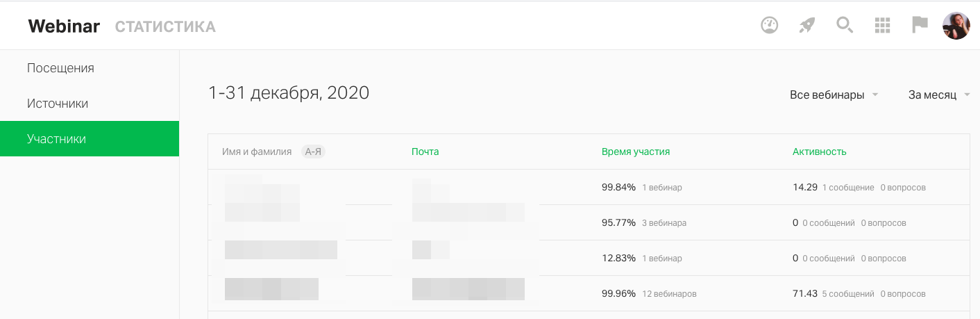Sort by the Активность column
Screen dimensions: 980x319
tap(819, 152)
